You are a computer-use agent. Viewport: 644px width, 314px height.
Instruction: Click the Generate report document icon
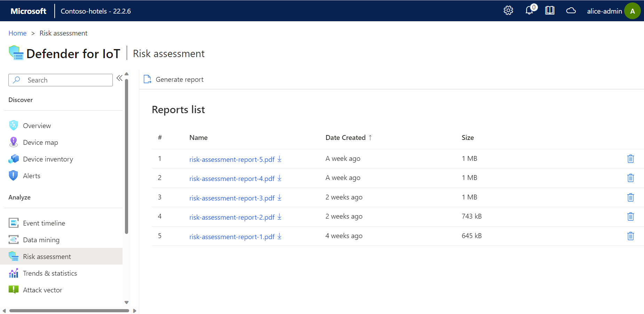147,79
